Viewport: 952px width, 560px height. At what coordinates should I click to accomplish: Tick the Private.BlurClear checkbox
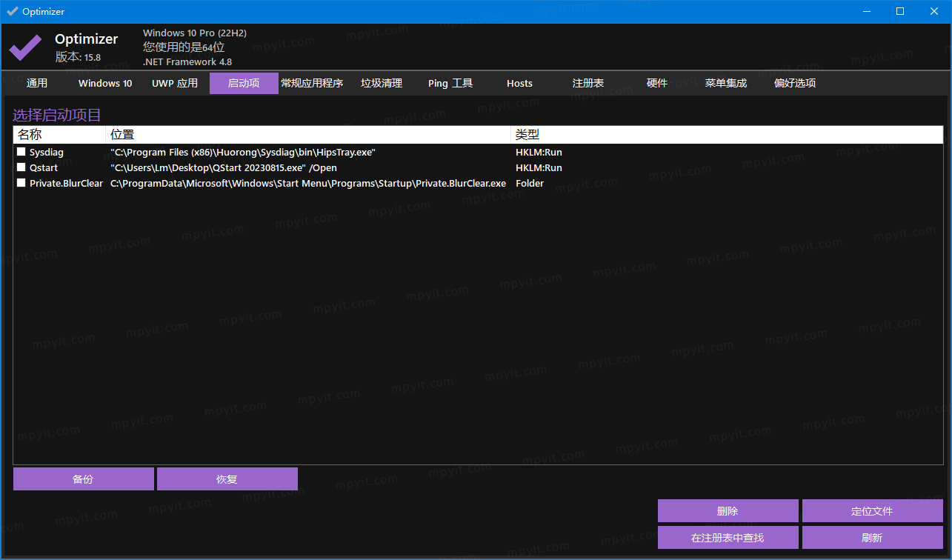tap(21, 183)
